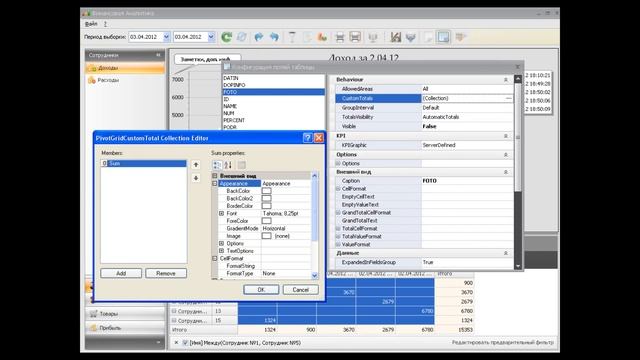Image resolution: width=640 pixels, height=360 pixels.
Task: Open the Прибыль sidebar section
Action: (125, 328)
